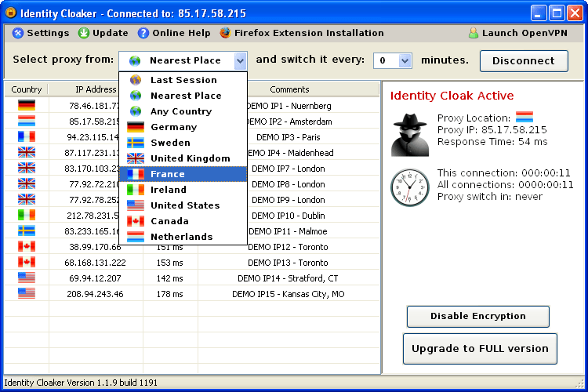Click the UK flag in the DEMO IP9 row

(x=27, y=200)
